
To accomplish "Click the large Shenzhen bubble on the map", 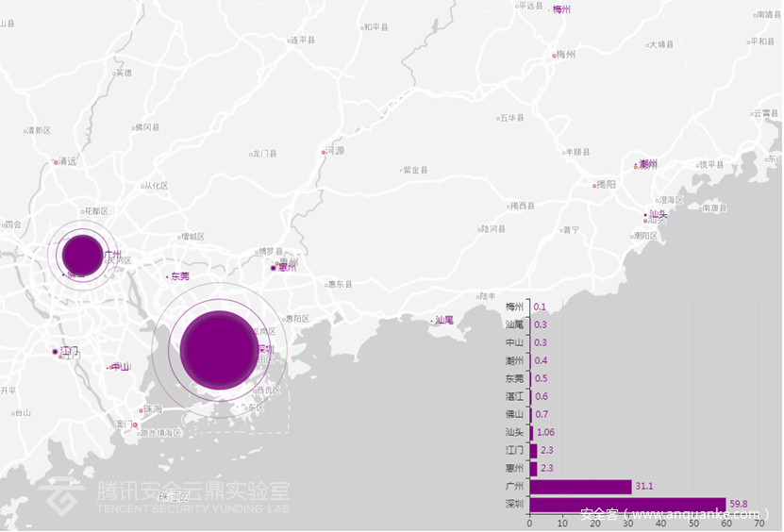I will pos(217,349).
